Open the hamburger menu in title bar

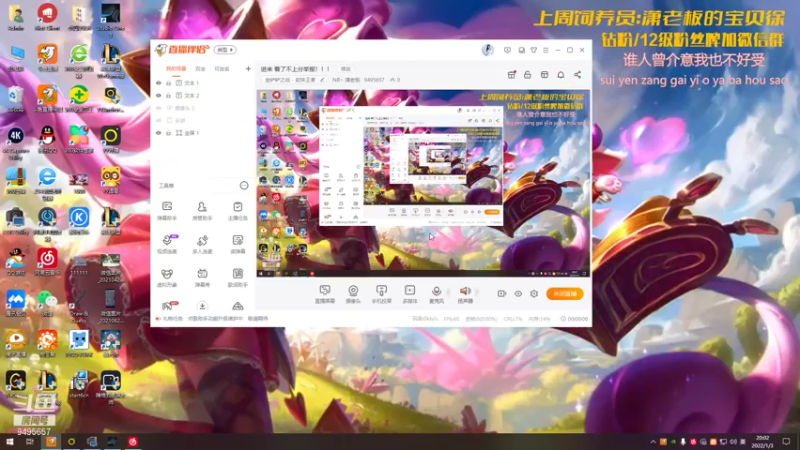[x=545, y=50]
